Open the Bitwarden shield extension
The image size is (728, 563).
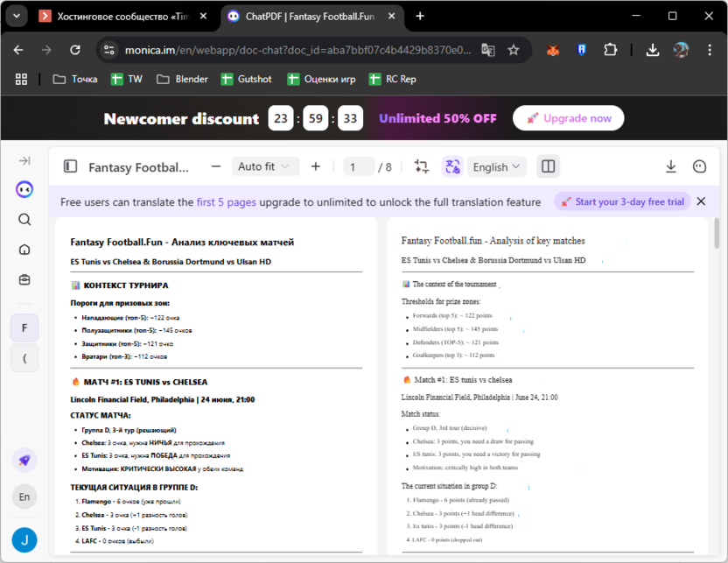581,50
